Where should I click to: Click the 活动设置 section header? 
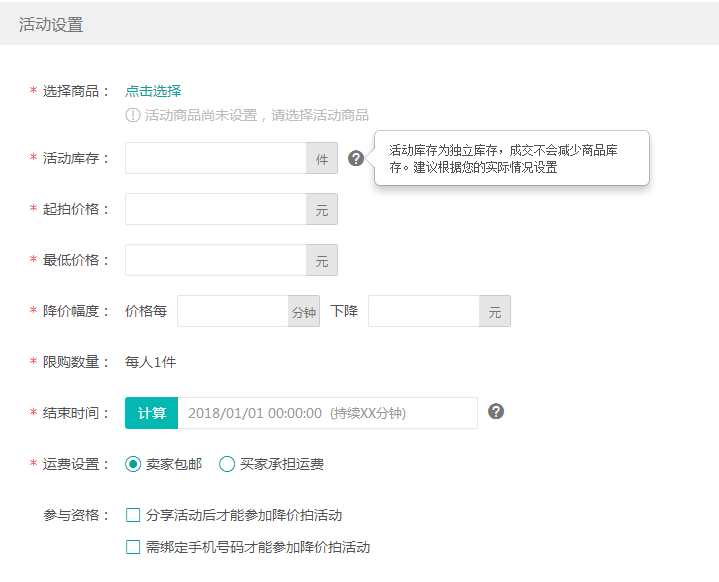pos(51,25)
